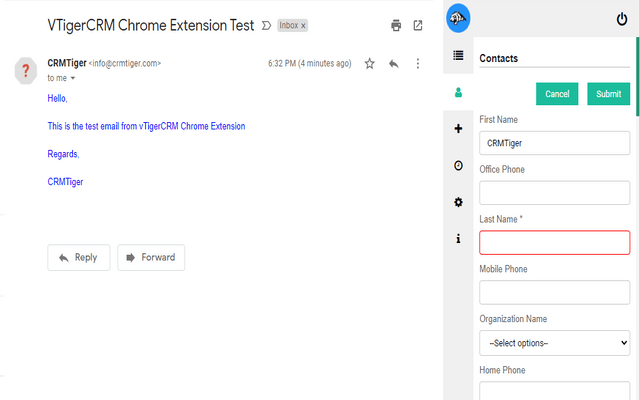Star the CRMTiger email
The width and height of the screenshot is (640, 400).
click(x=369, y=64)
